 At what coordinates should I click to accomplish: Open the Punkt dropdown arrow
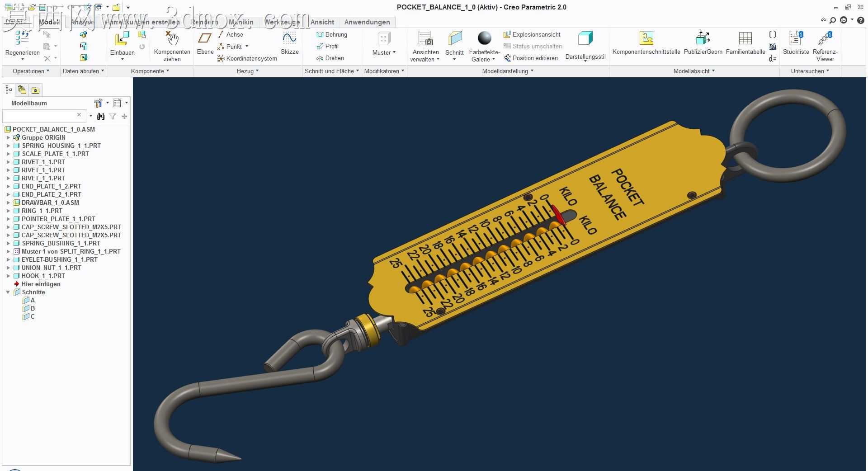click(246, 46)
